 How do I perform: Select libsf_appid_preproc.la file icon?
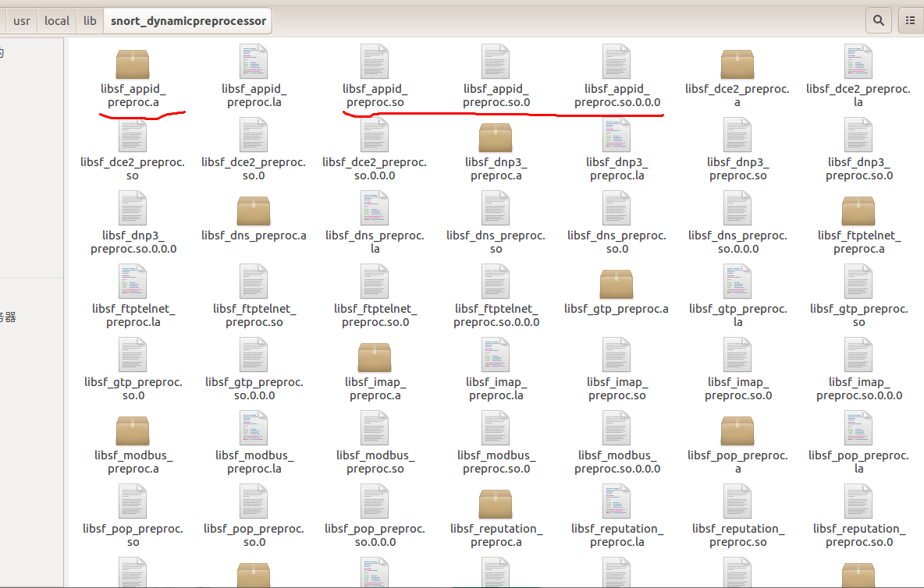click(254, 62)
